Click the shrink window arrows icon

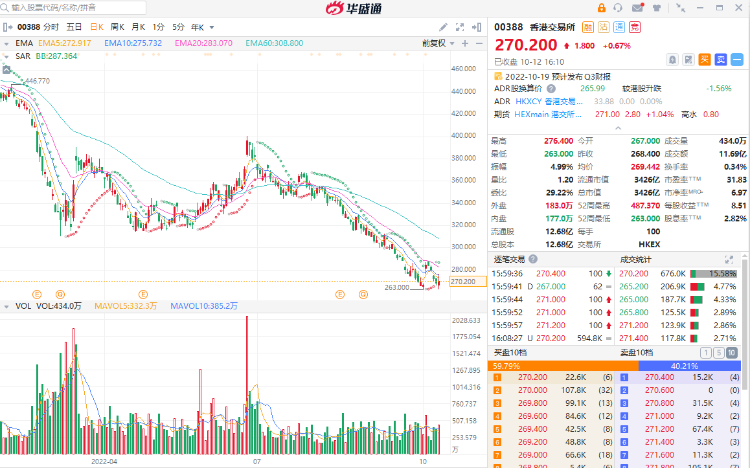coord(680,8)
